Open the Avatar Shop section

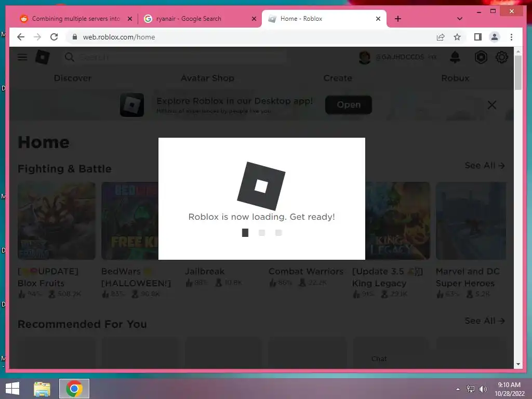[x=207, y=78]
